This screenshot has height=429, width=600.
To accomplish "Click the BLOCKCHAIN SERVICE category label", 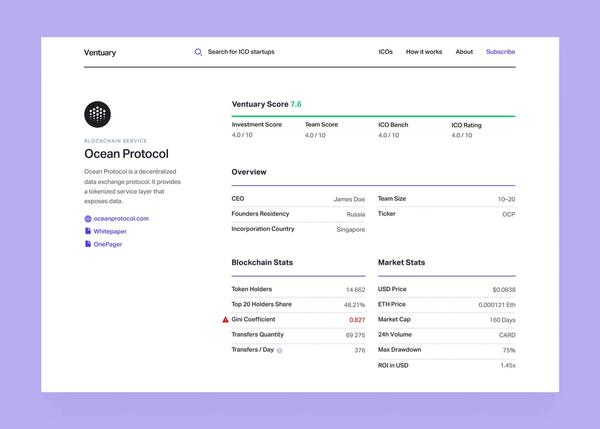I will coord(116,141).
